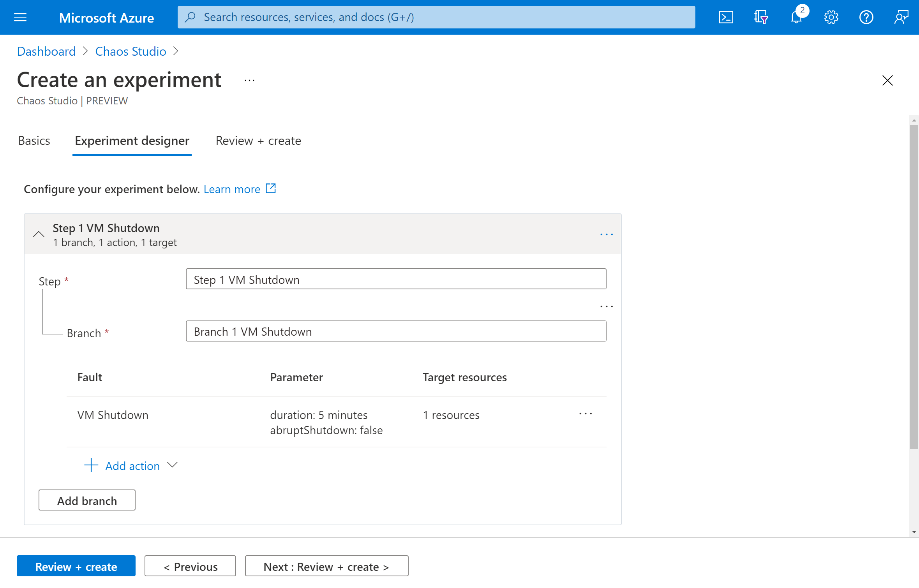The width and height of the screenshot is (919, 588).
Task: Click the feedback icon in toolbar
Action: (x=901, y=17)
